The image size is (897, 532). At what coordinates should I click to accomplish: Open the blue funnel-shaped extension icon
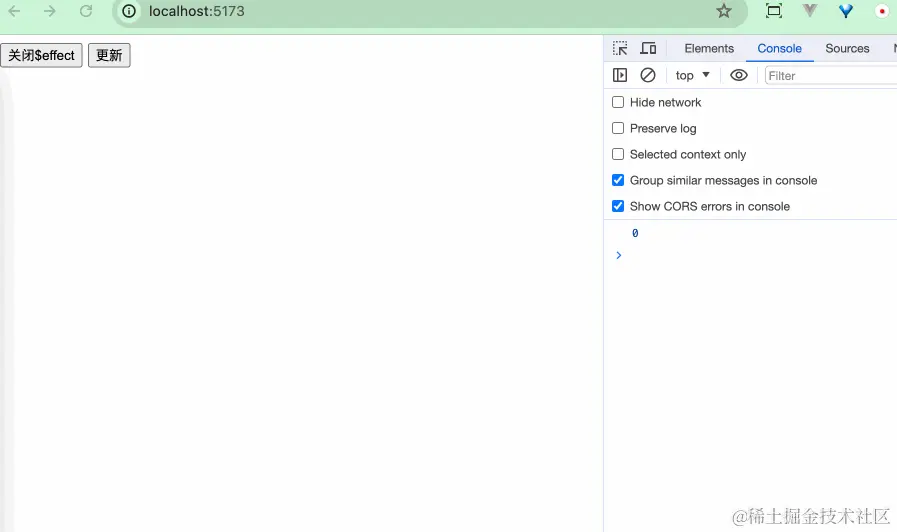(x=846, y=10)
